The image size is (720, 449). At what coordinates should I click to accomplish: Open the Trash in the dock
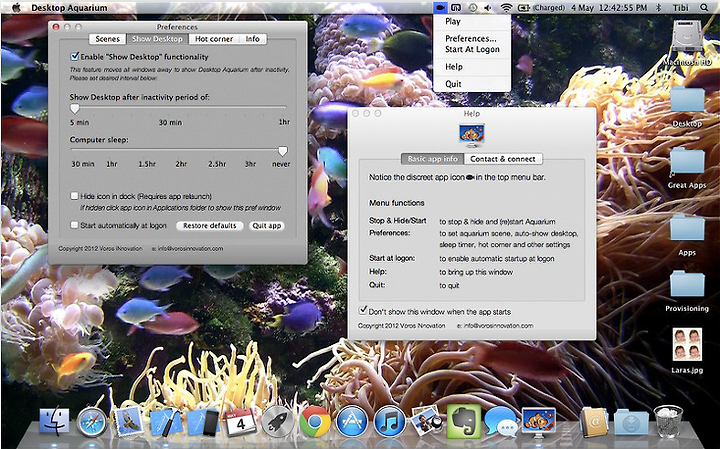pyautogui.click(x=669, y=421)
